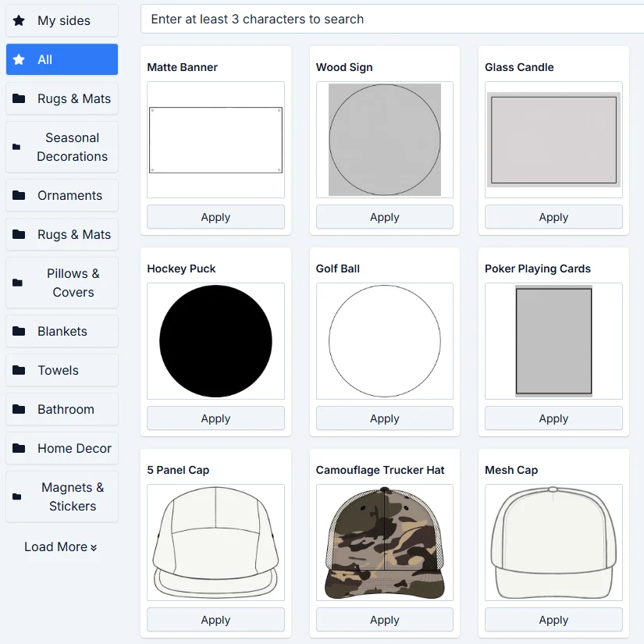Click the folder icon beside Blankets
This screenshot has height=644, width=644.
click(x=19, y=331)
